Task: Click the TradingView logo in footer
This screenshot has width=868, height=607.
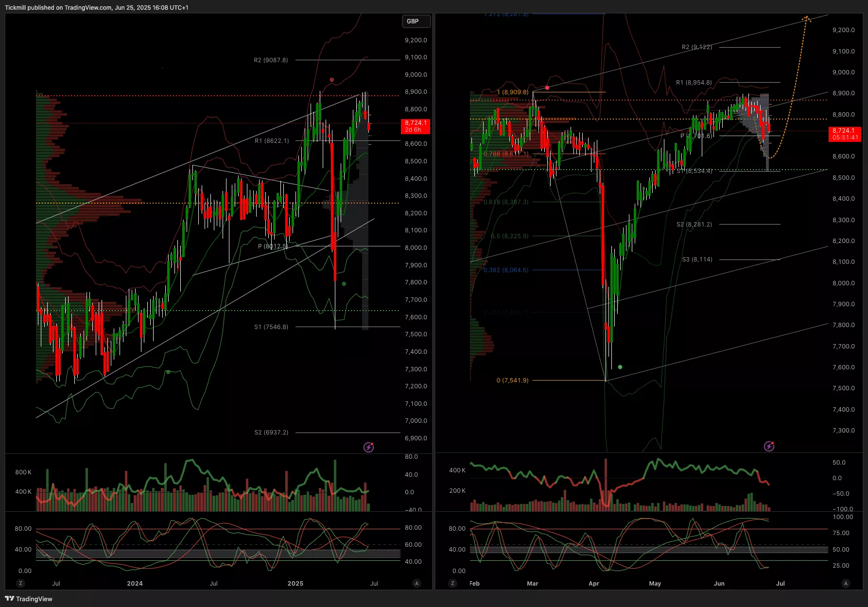Action: coord(29,599)
